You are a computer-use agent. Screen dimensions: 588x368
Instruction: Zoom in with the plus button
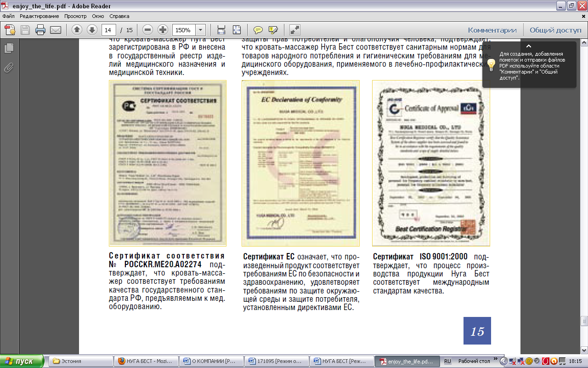click(163, 30)
